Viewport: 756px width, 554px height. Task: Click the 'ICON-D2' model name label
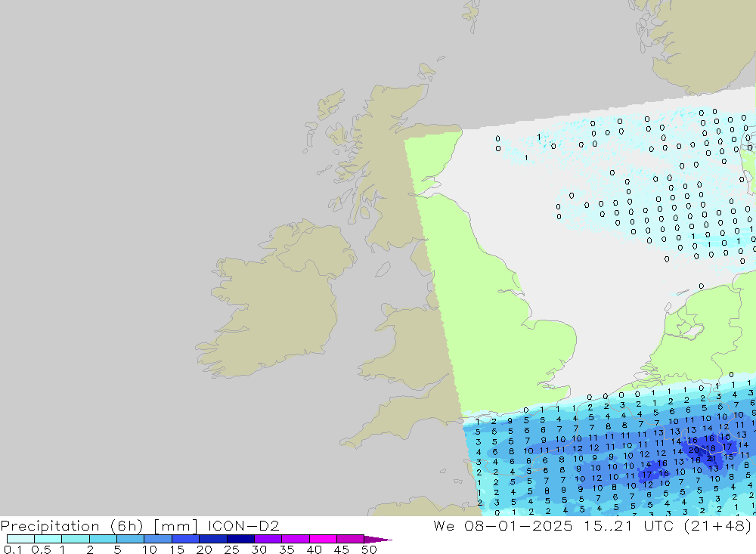coord(243,525)
